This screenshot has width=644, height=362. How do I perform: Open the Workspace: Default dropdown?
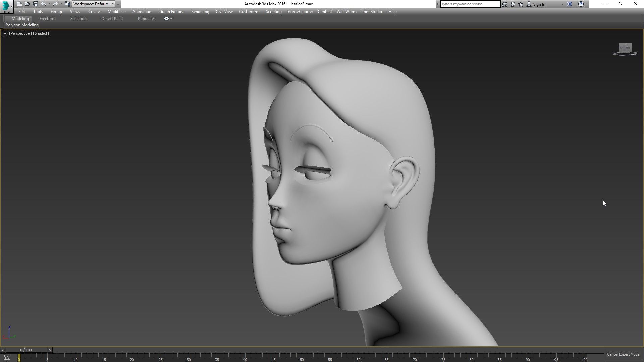coord(93,4)
